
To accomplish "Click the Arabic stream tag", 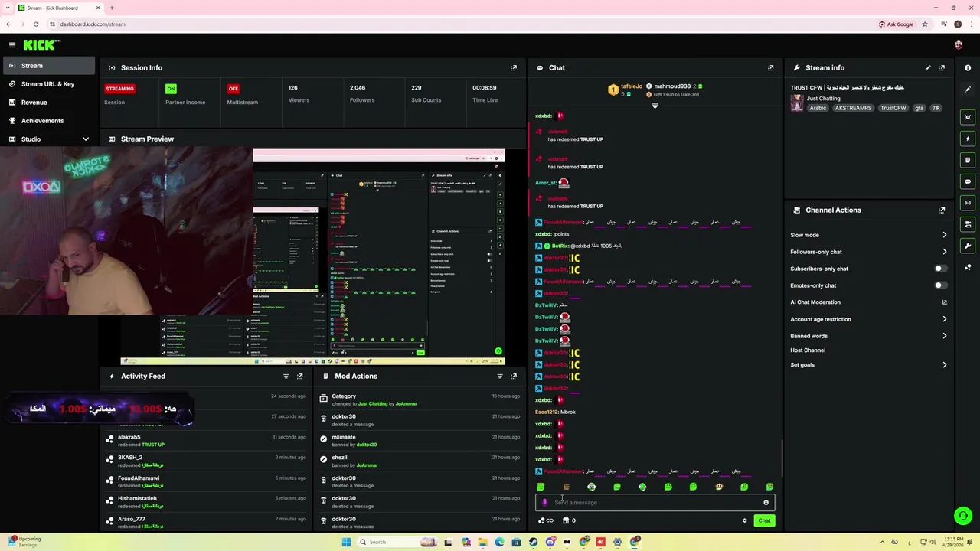I will (818, 108).
